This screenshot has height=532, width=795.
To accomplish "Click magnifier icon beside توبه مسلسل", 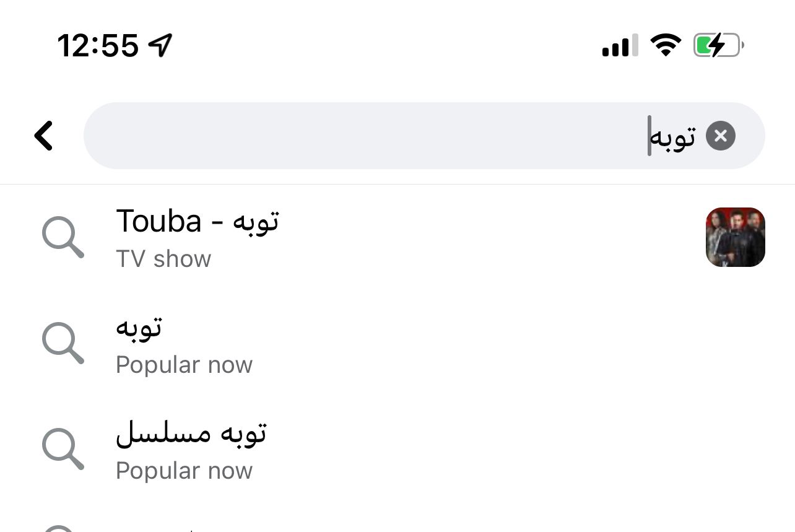I will [63, 449].
